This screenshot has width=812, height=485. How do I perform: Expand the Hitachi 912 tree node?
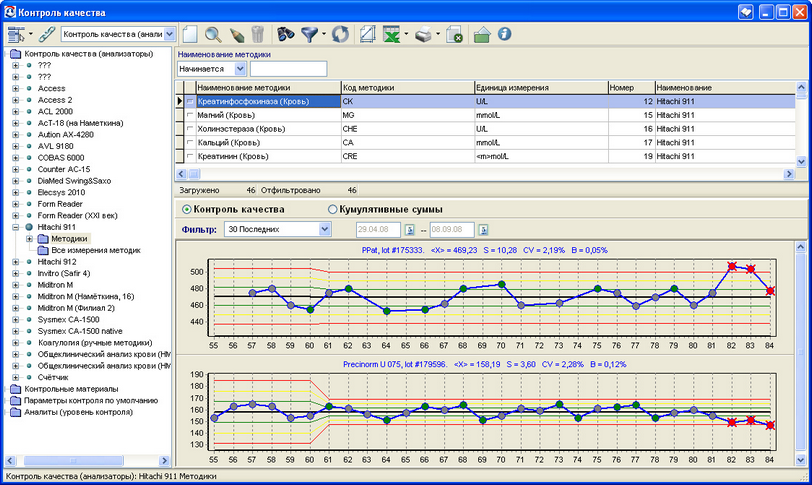pos(16,262)
